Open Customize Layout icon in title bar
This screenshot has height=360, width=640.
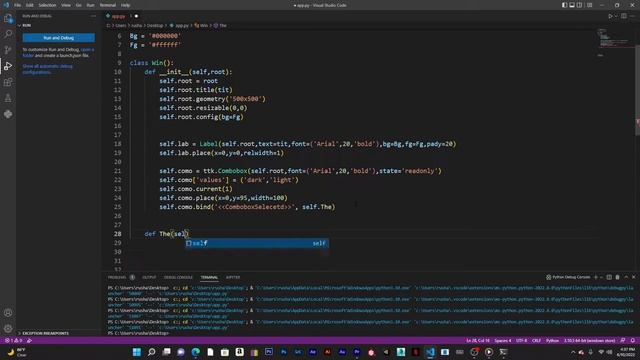(x=590, y=5)
